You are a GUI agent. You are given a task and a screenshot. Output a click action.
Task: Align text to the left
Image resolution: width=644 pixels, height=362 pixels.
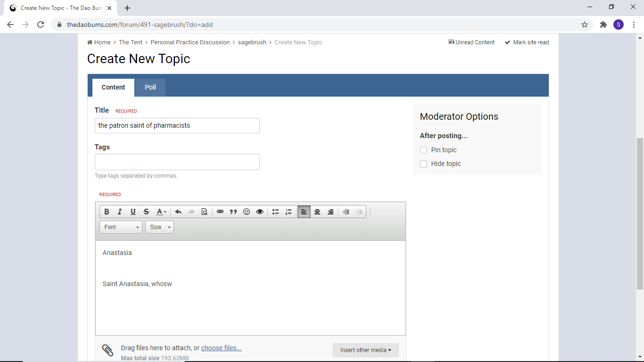pyautogui.click(x=304, y=212)
